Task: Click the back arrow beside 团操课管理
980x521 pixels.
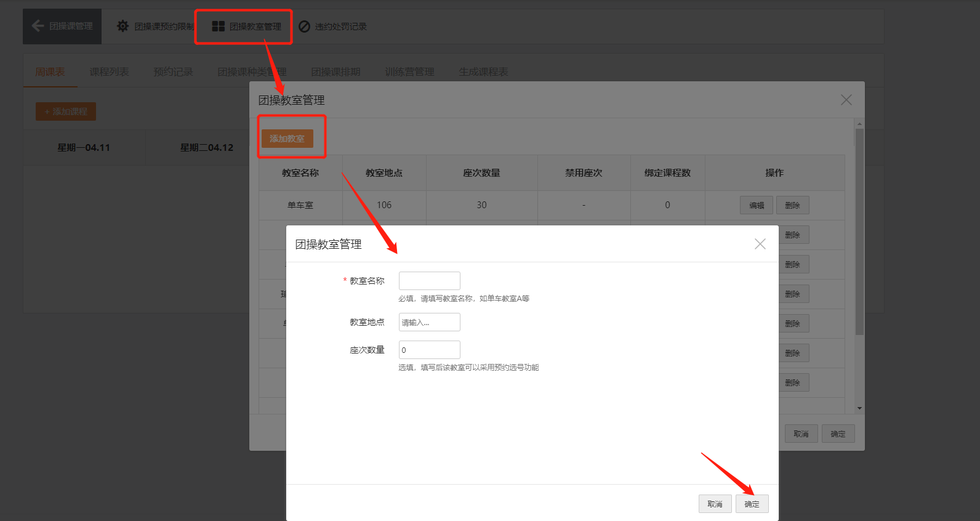Action: click(38, 26)
